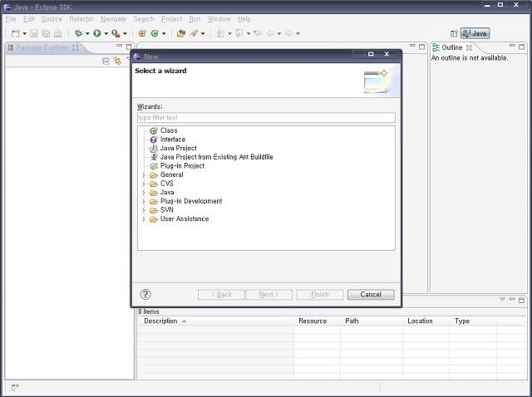Click the Back button
The height and width of the screenshot is (397, 532).
click(x=221, y=295)
